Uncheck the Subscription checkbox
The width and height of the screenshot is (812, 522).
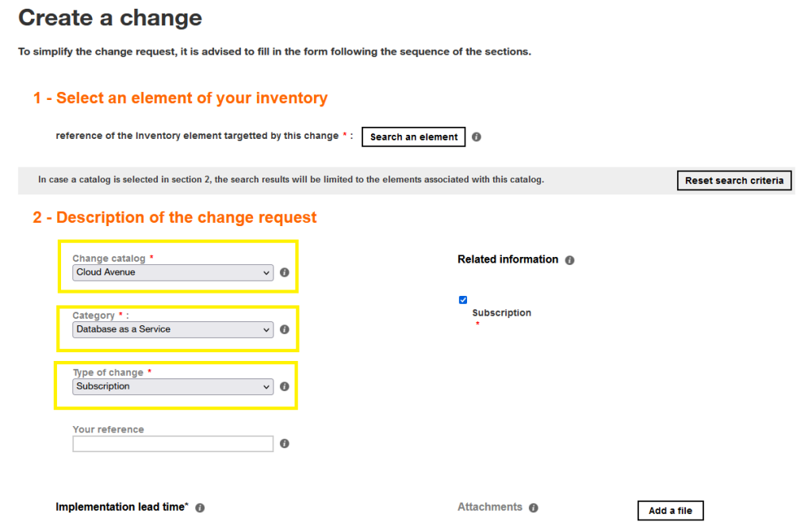tap(463, 300)
